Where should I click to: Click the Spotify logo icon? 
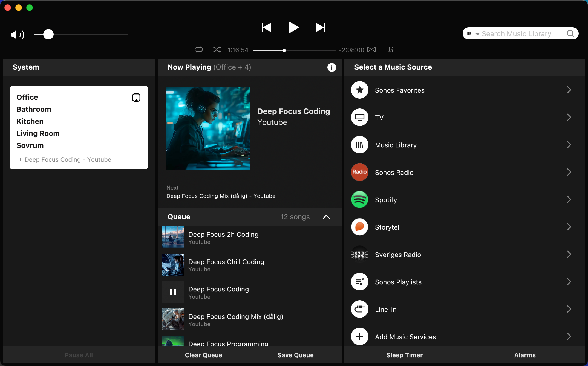pos(360,199)
